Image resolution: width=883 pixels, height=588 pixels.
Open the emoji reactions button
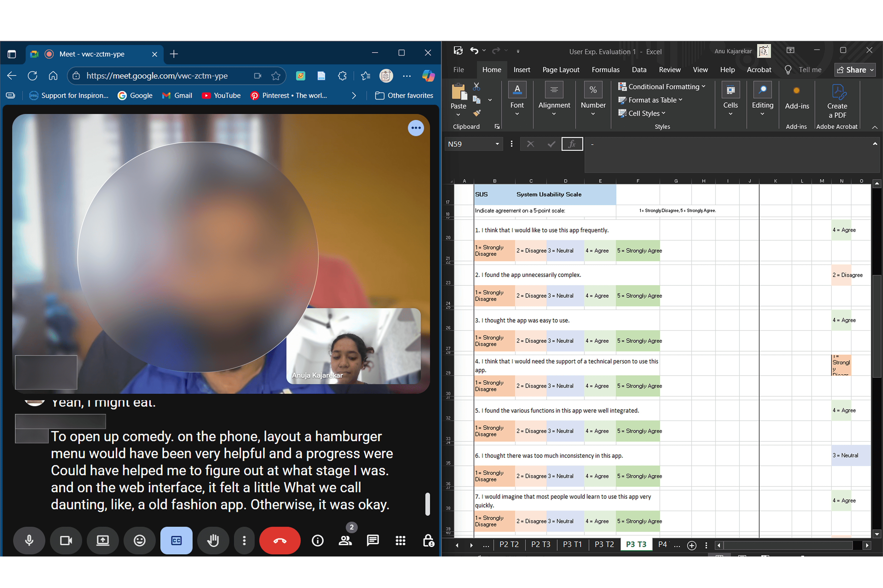point(139,540)
